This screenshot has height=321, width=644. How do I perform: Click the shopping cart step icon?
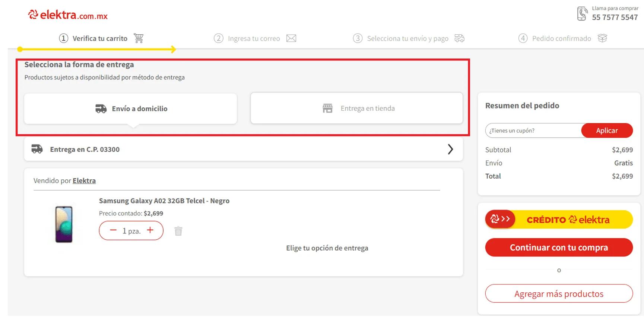tap(139, 38)
